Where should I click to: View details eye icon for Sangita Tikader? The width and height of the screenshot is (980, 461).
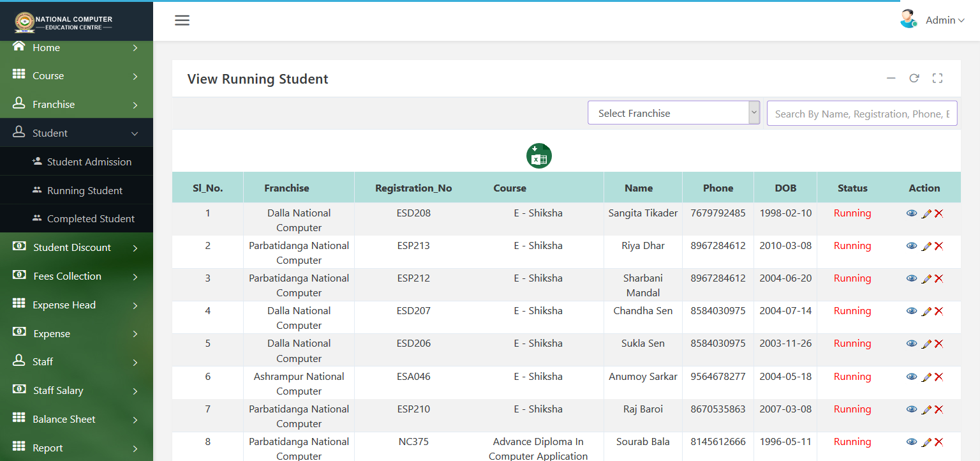click(912, 213)
